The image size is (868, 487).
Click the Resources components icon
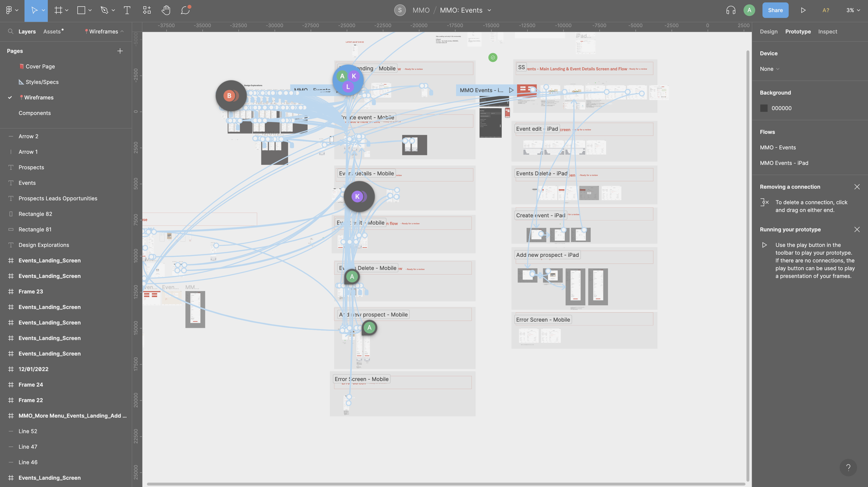[x=147, y=10]
